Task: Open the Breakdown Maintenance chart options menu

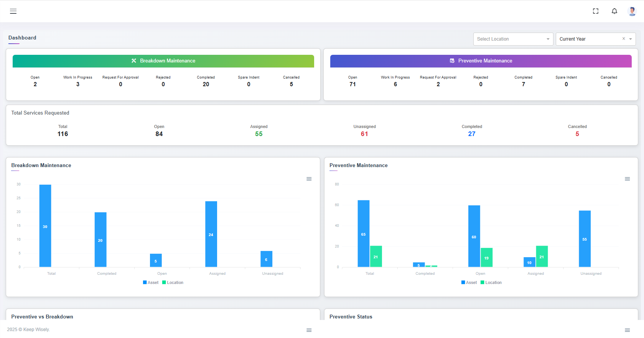Action: [309, 179]
